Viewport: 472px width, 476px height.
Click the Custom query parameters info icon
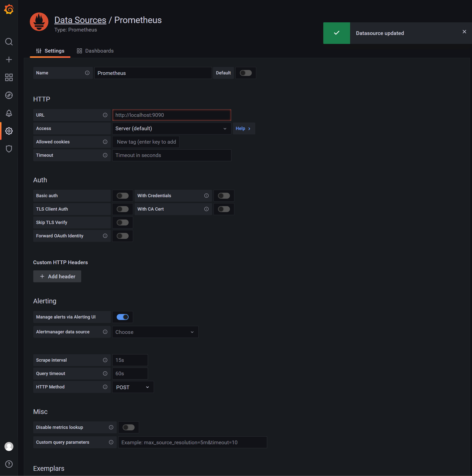(111, 442)
